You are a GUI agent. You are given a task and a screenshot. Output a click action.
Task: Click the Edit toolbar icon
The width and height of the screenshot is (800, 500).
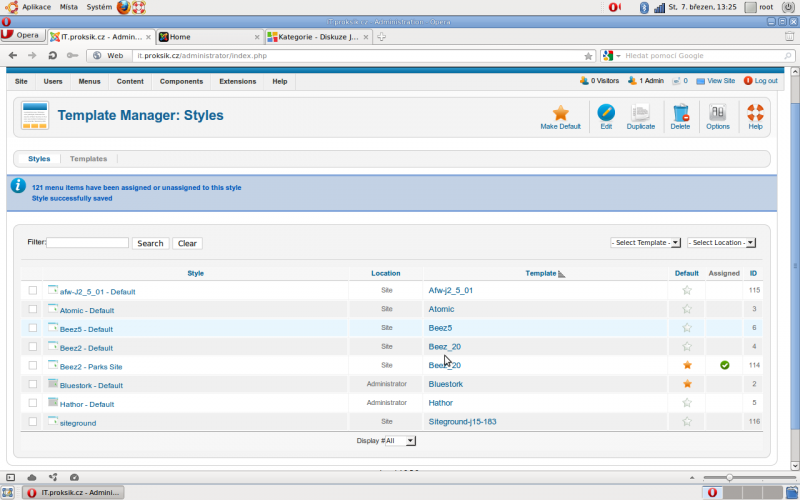coord(606,114)
